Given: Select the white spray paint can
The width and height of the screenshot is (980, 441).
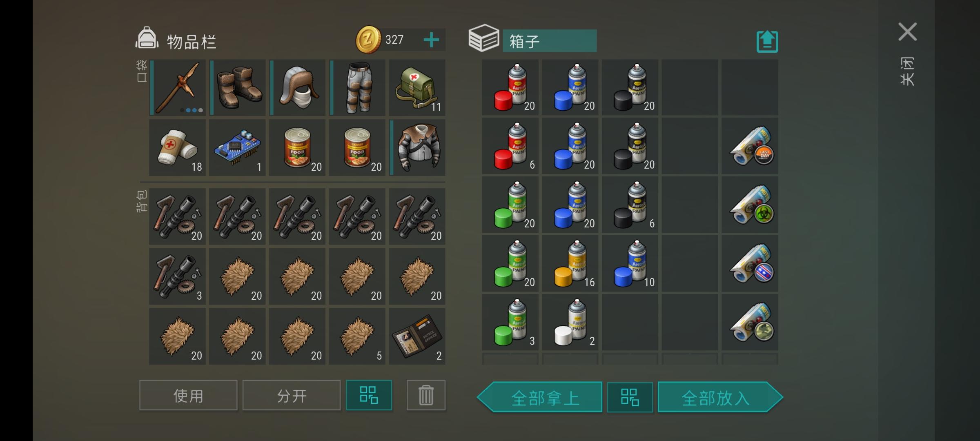Looking at the screenshot, I should click(x=570, y=322).
